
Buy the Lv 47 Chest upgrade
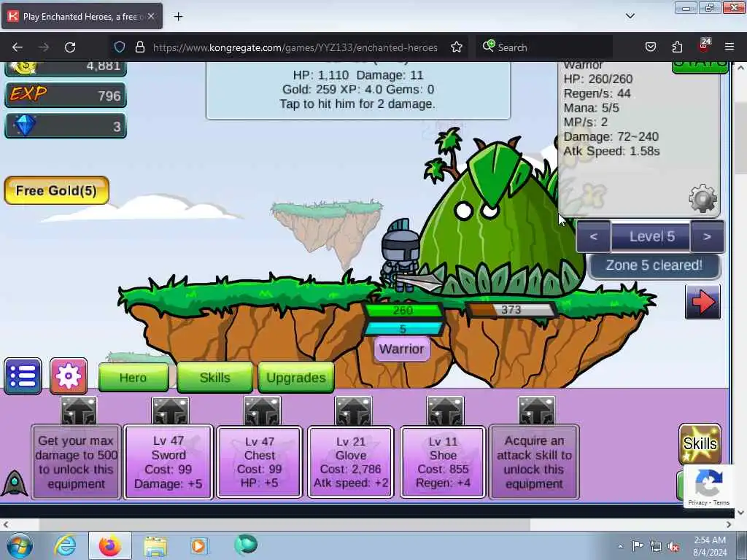coord(260,462)
